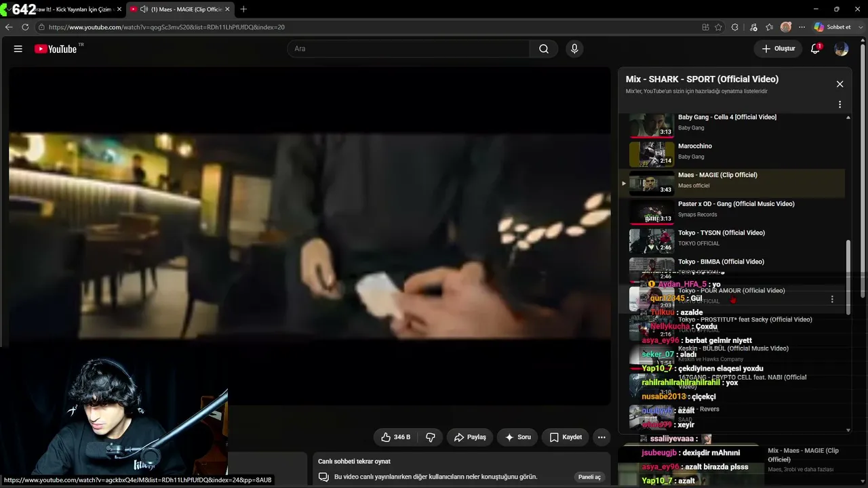Dislike the current video
The height and width of the screenshot is (488, 868).
[431, 437]
